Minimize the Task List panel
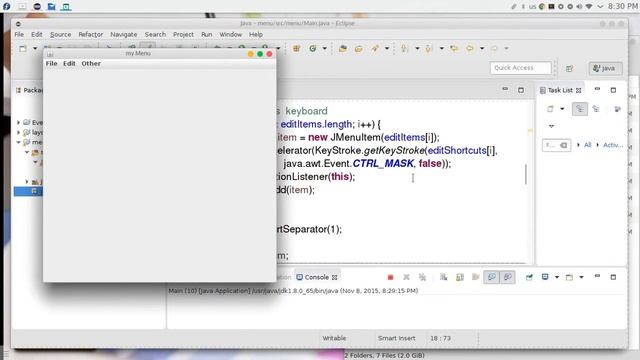Image resolution: width=640 pixels, height=360 pixels. [x=597, y=89]
